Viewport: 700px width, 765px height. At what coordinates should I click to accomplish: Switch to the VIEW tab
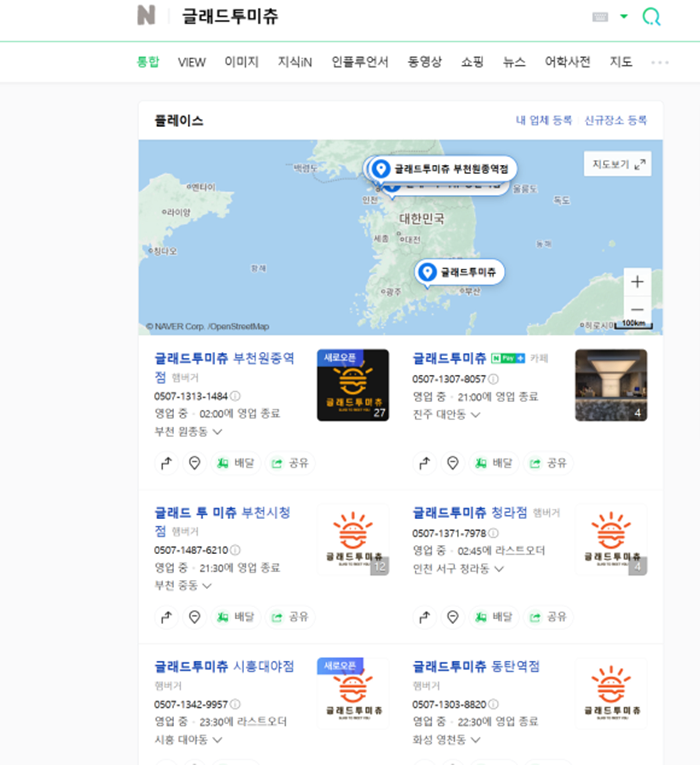click(x=192, y=62)
